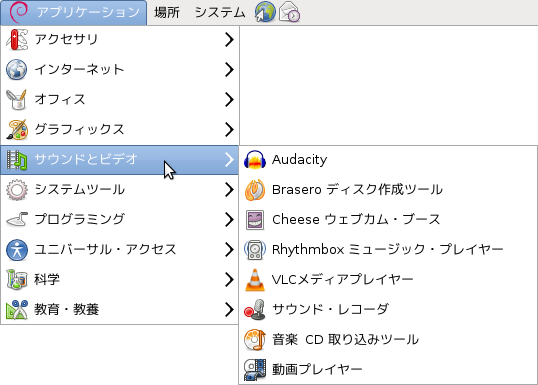Click the Audacity headphones icon
The height and width of the screenshot is (385, 538).
click(255, 160)
